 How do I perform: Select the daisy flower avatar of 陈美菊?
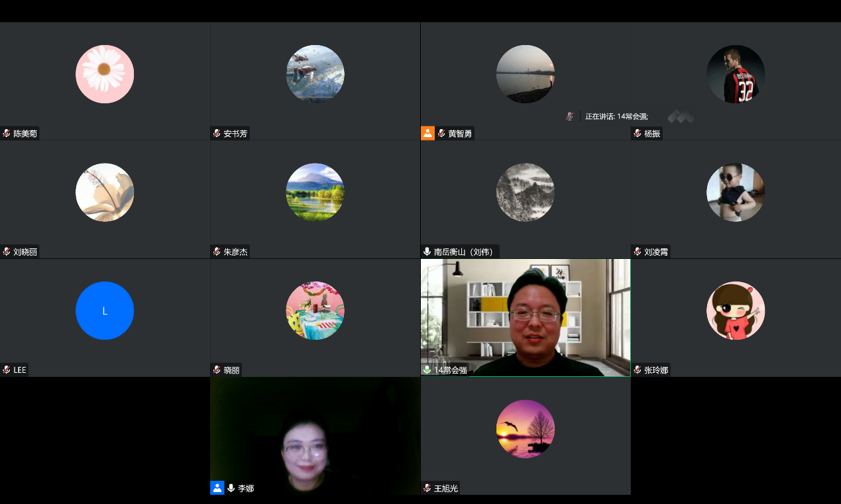pos(105,74)
